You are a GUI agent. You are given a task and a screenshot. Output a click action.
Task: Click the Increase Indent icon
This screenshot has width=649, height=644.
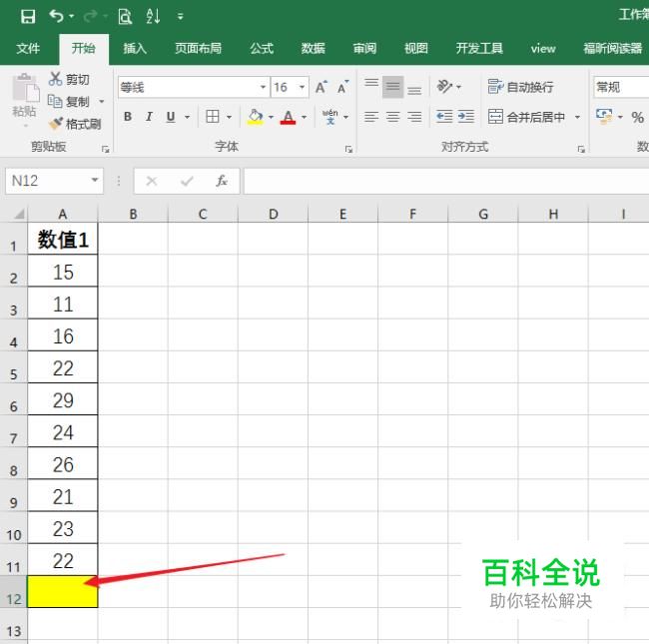pyautogui.click(x=466, y=117)
